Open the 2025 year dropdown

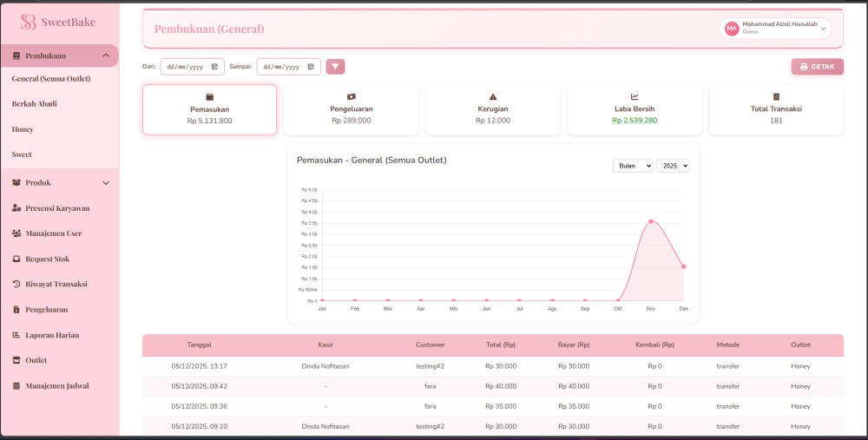(x=673, y=166)
